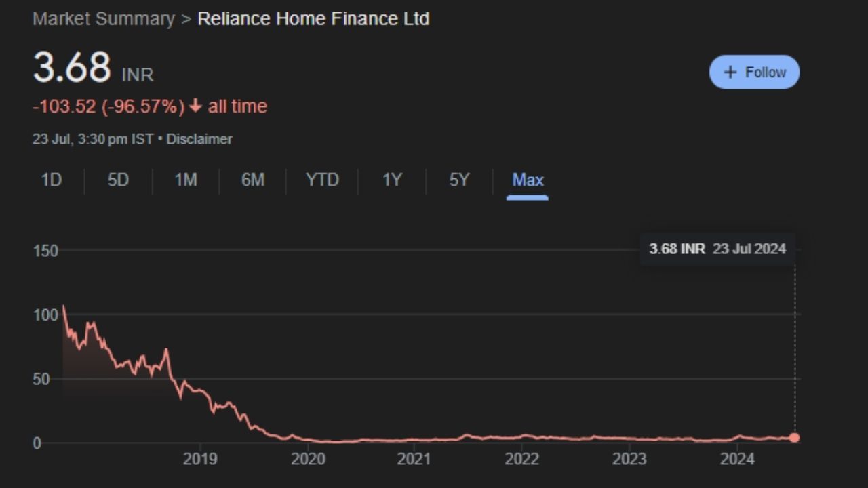Click the 3.68 INR 23 Jul 2024 tooltip
Image resolution: width=868 pixels, height=488 pixels.
(x=717, y=249)
